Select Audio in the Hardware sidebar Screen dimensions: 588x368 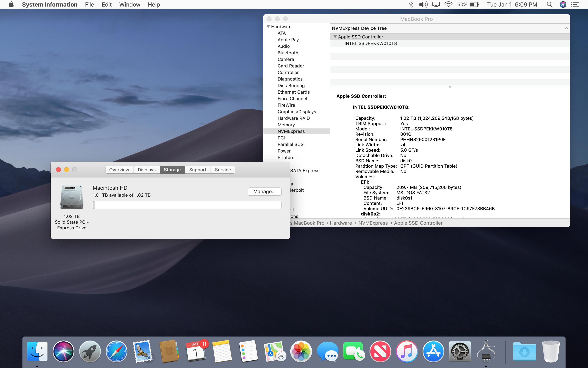coord(284,46)
